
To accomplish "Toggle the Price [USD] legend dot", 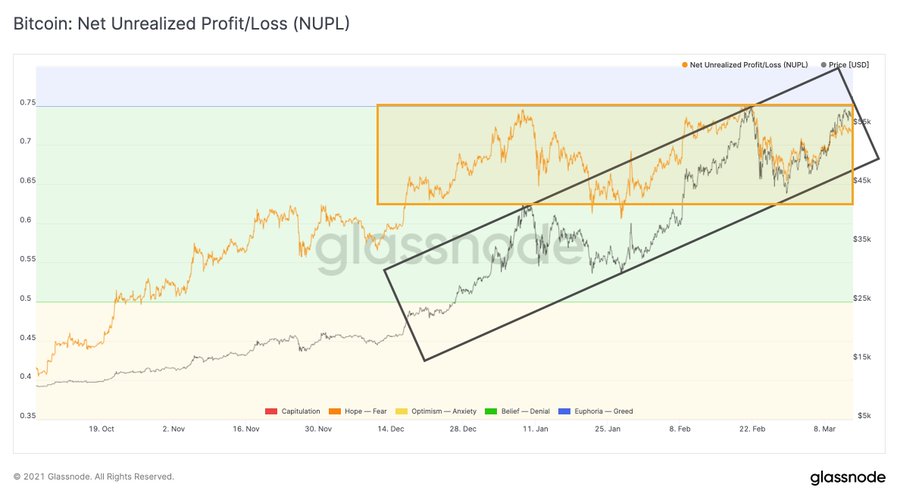I will [824, 65].
